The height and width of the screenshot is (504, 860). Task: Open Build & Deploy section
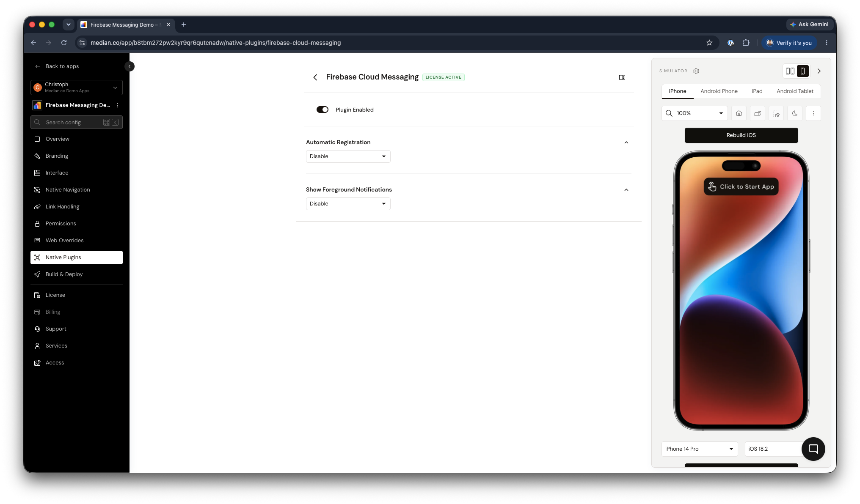pyautogui.click(x=77, y=274)
